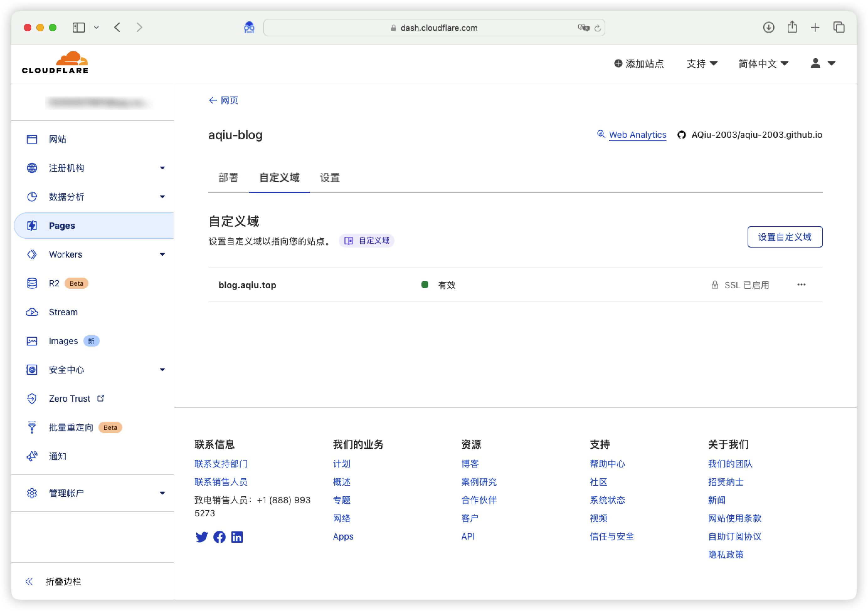Image resolution: width=868 pixels, height=611 pixels.
Task: Open the Zero Trust sidebar icon
Action: click(32, 399)
